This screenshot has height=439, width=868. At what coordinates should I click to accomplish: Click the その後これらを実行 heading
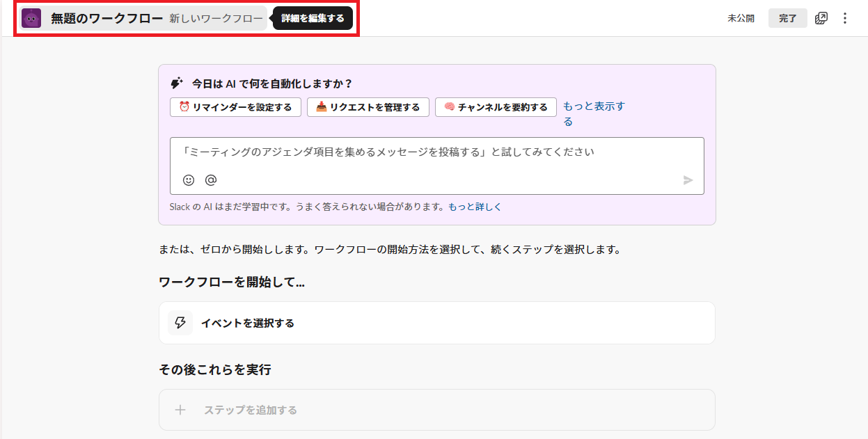pyautogui.click(x=215, y=369)
